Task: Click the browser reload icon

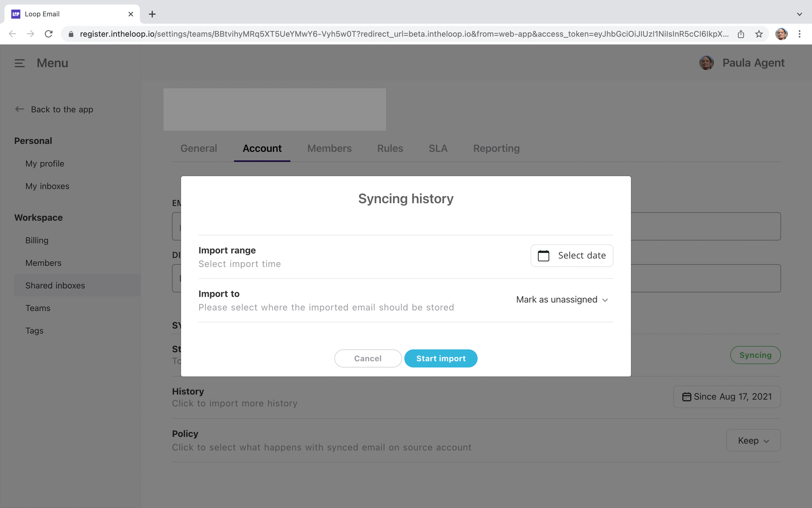Action: pos(49,34)
